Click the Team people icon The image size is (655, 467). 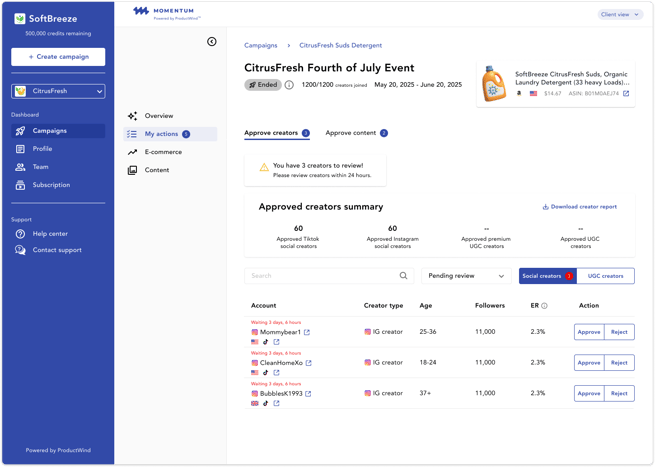pyautogui.click(x=20, y=167)
